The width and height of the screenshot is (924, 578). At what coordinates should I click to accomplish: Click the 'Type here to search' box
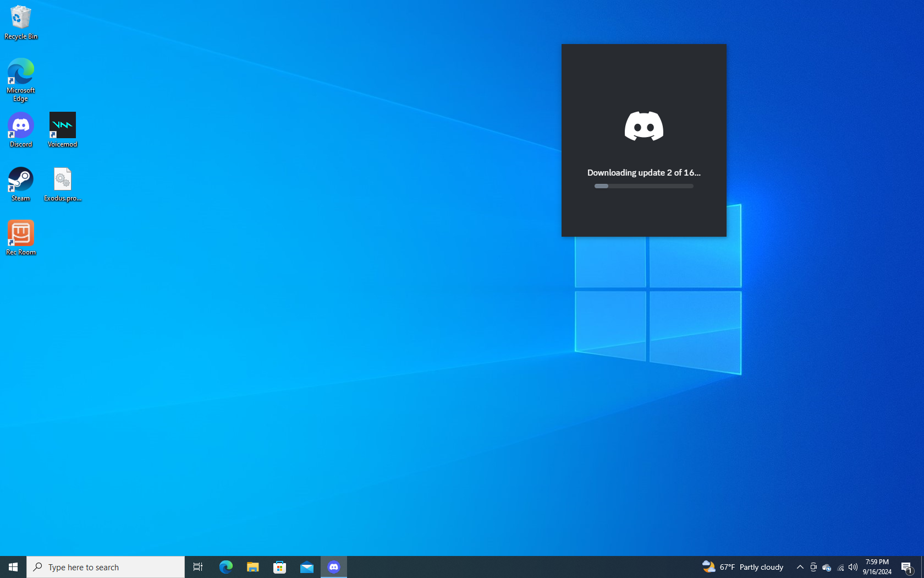106,567
